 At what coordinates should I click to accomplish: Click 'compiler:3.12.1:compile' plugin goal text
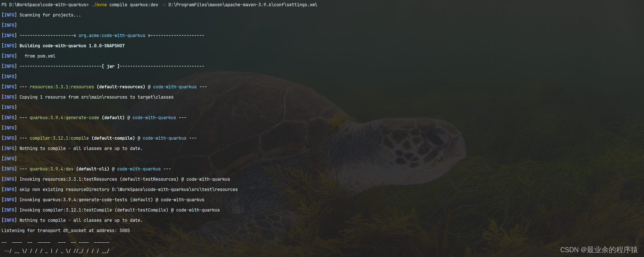[59, 138]
